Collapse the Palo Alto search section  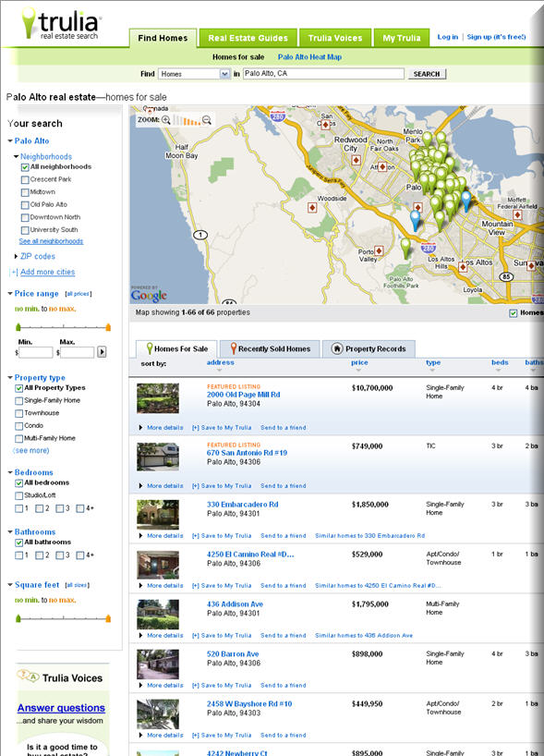click(10, 140)
